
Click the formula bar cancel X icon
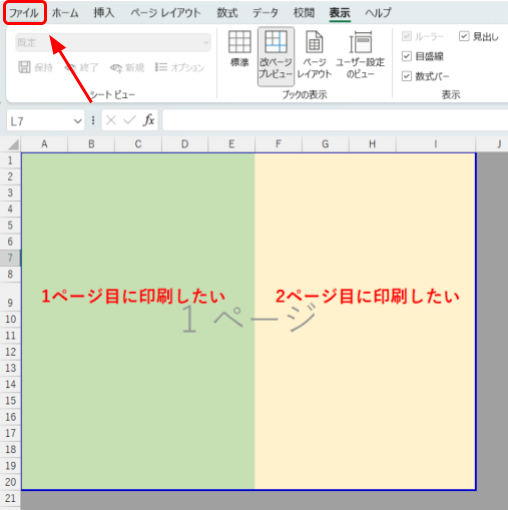111,120
